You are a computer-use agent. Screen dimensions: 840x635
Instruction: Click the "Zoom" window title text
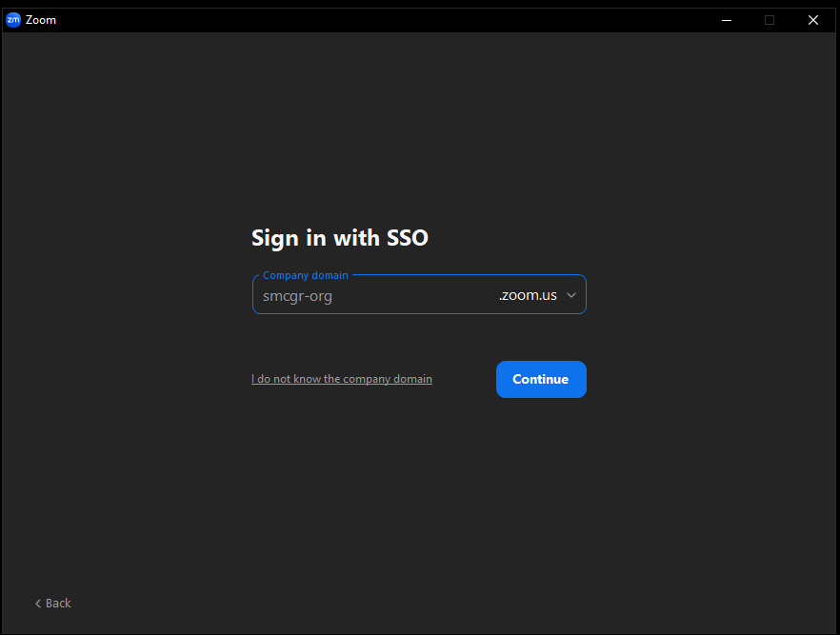[41, 20]
